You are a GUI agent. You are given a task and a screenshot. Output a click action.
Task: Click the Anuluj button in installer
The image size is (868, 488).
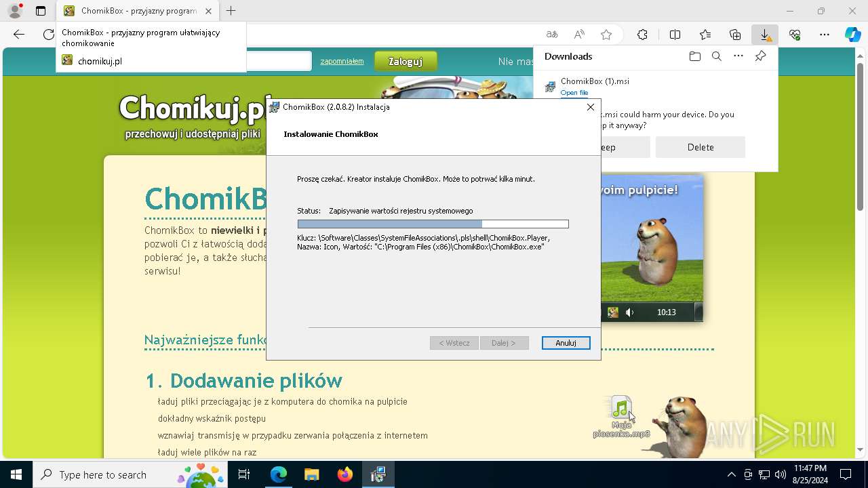566,343
